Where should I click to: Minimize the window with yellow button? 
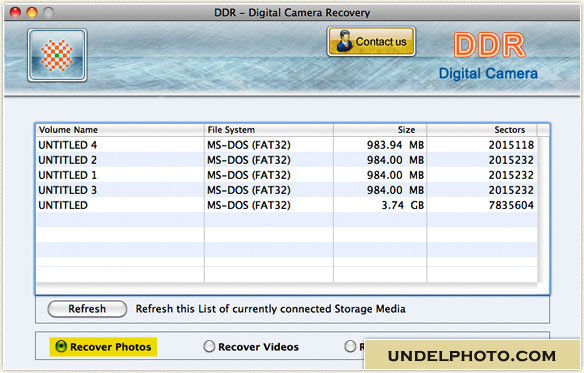pos(32,12)
